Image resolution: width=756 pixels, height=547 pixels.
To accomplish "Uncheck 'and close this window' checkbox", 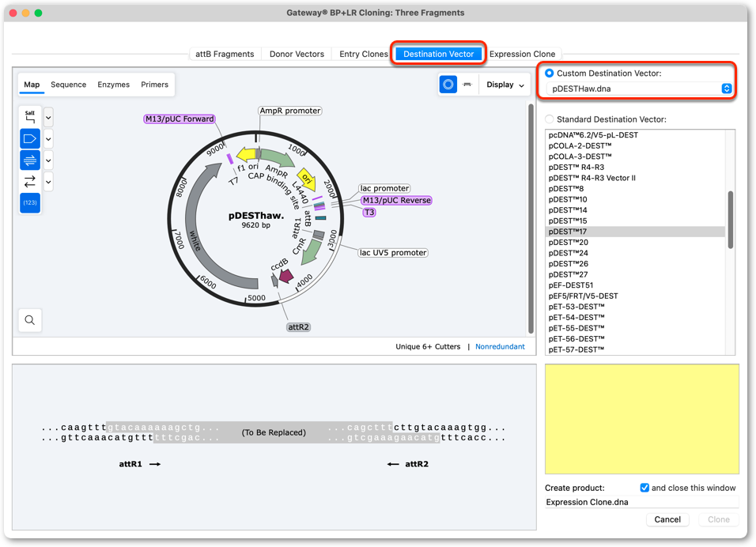I will tap(644, 488).
